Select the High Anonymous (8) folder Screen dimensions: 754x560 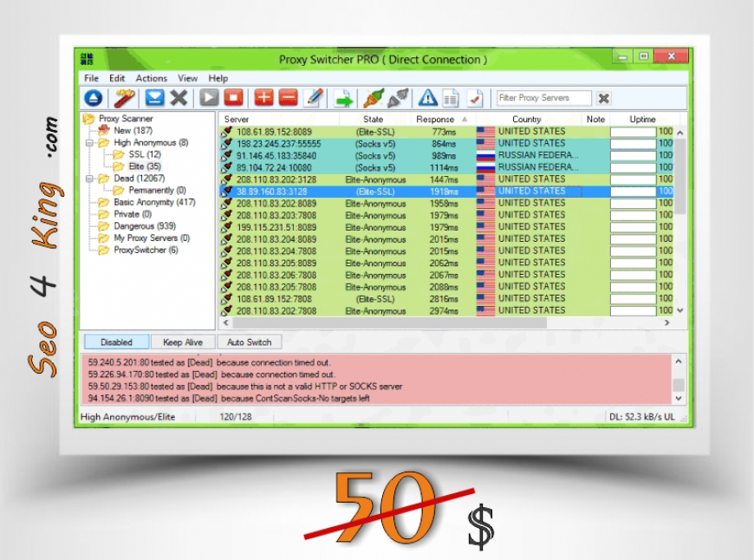151,142
